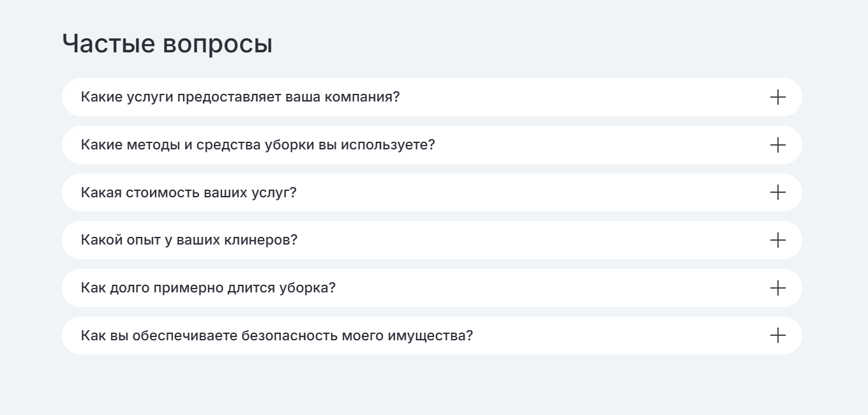Screen dimensions: 868x415
Task: Expand the 'Какая стоимость ваших услуг?' accordion row
Action: 432,192
